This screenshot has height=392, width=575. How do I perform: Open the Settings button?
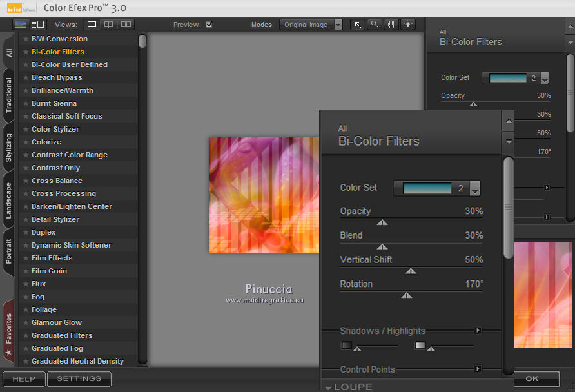point(79,379)
